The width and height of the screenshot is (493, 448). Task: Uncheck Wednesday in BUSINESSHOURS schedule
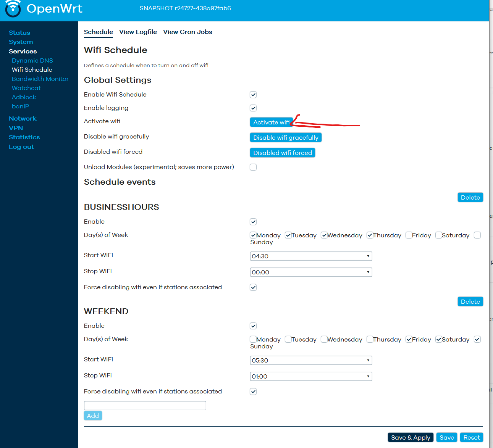pyautogui.click(x=324, y=235)
